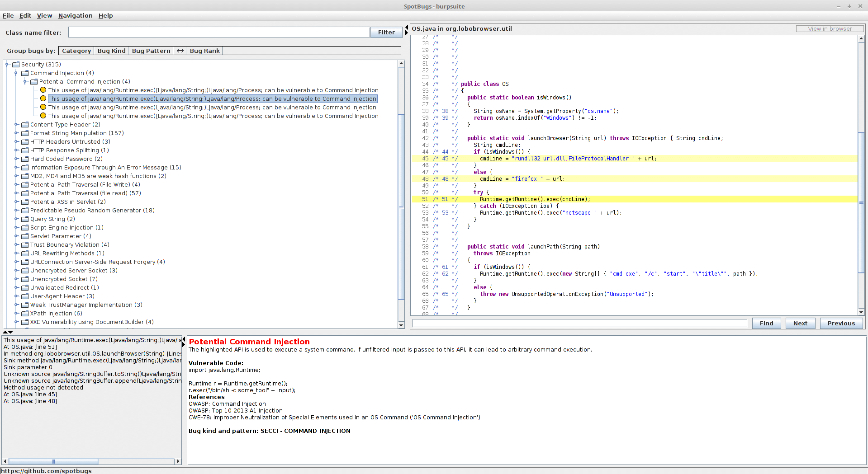The width and height of the screenshot is (868, 474).
Task: Expand Script Engine Injection node
Action: pyautogui.click(x=16, y=228)
